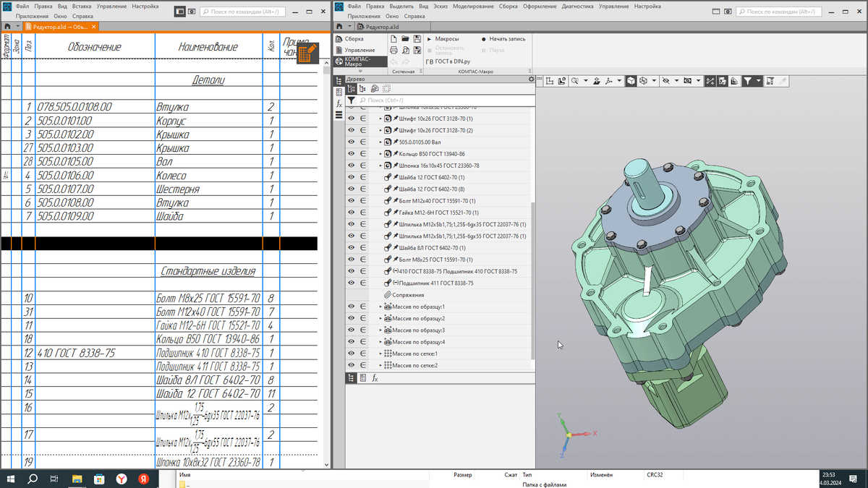This screenshot has width=868, height=488.
Task: Open Диагностика menu in right window
Action: click(577, 6)
